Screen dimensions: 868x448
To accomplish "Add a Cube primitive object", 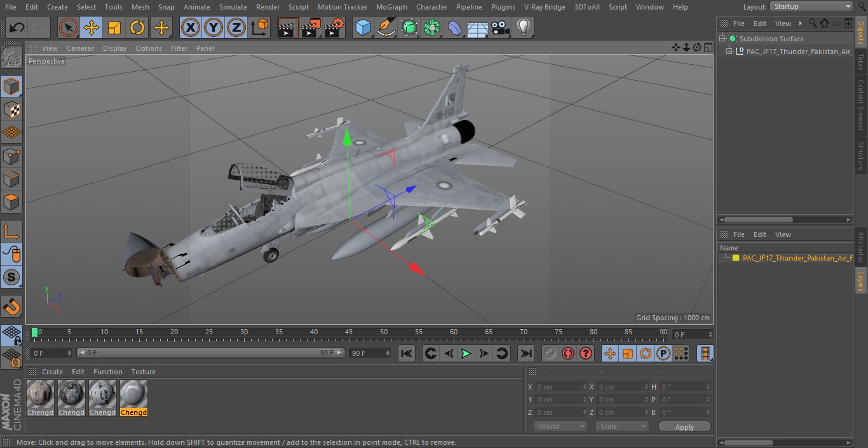I will pos(363,27).
